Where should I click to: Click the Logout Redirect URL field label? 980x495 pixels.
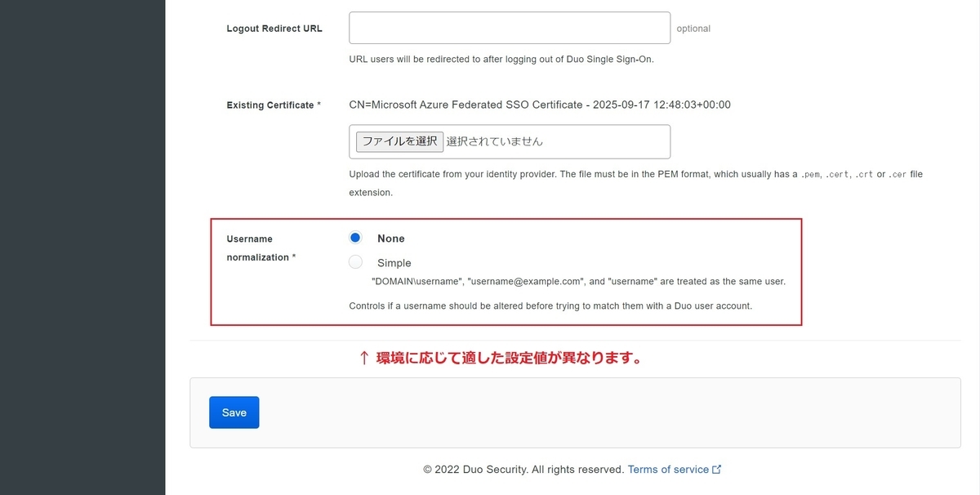[274, 29]
